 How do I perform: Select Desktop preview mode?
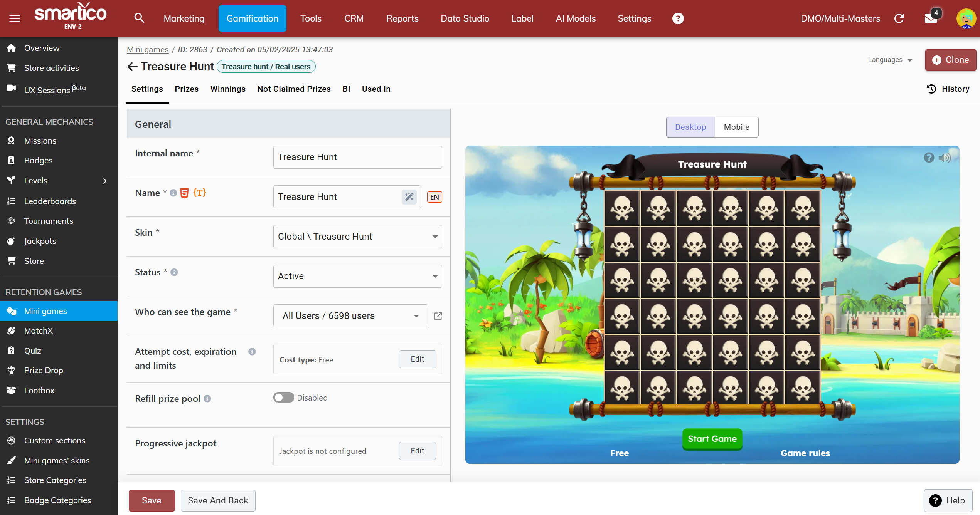pyautogui.click(x=690, y=127)
